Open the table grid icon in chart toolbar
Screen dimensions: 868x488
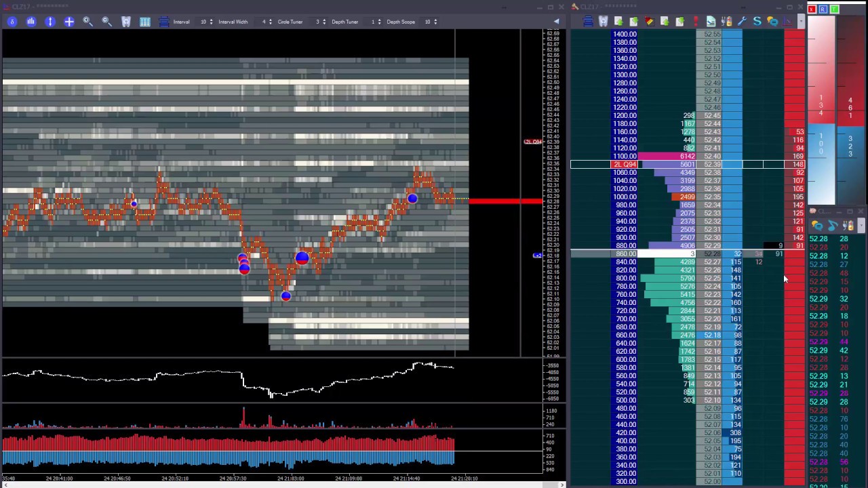144,22
